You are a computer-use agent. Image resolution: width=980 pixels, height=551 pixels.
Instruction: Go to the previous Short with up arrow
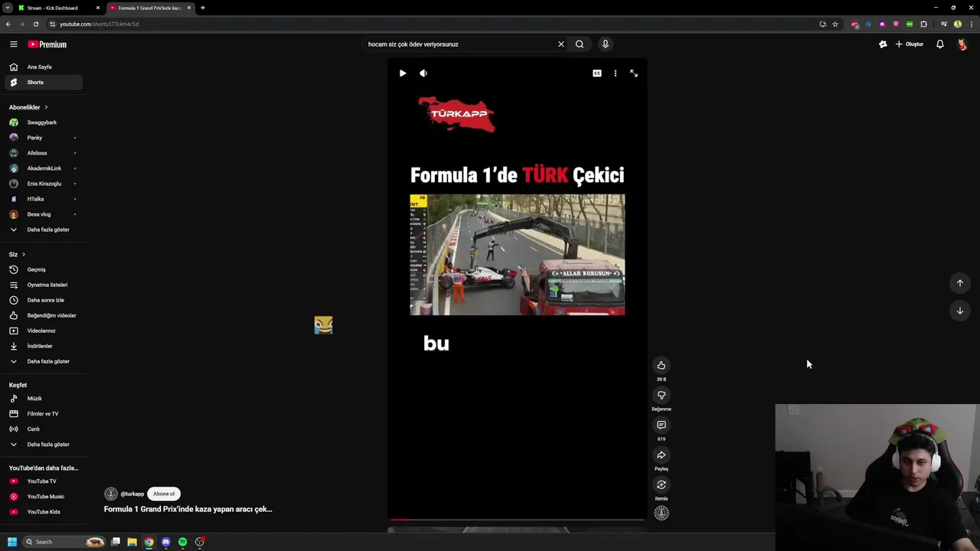click(x=959, y=283)
